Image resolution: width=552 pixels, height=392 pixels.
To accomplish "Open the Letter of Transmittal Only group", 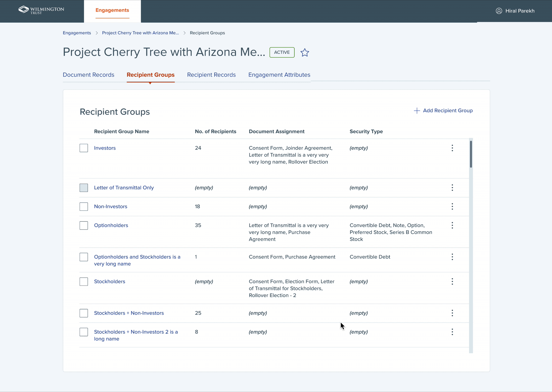I will coord(124,188).
